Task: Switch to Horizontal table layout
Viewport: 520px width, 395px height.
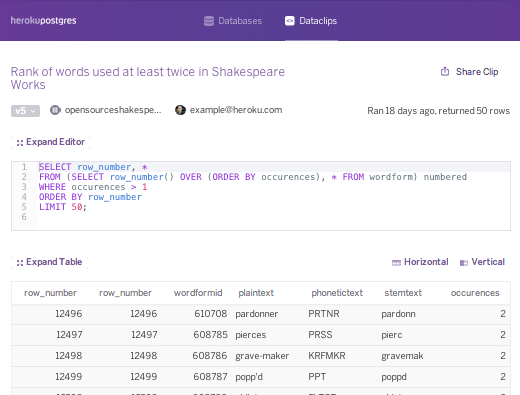Action: point(420,262)
